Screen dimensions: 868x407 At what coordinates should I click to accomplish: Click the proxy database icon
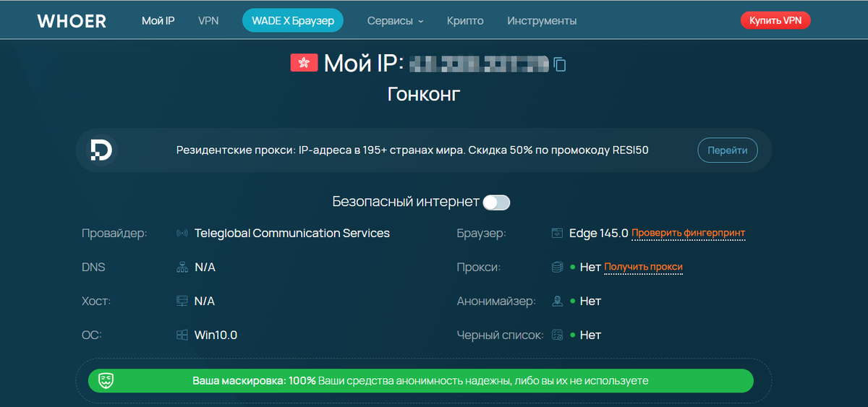point(557,267)
